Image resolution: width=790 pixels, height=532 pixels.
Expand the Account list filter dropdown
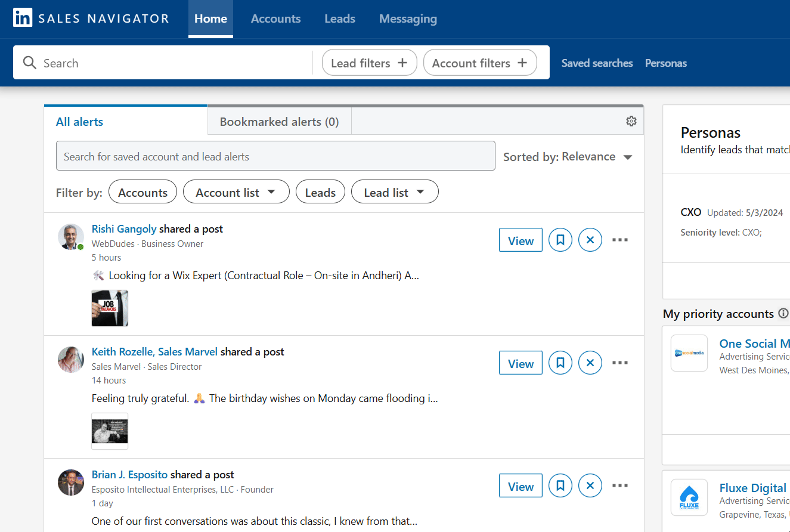(236, 191)
